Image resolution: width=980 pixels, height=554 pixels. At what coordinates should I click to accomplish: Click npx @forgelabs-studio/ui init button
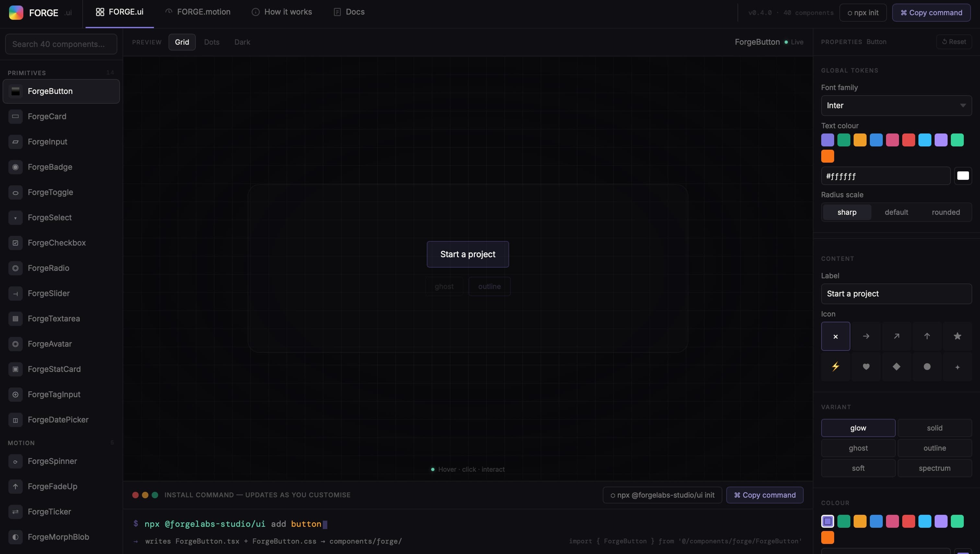662,495
